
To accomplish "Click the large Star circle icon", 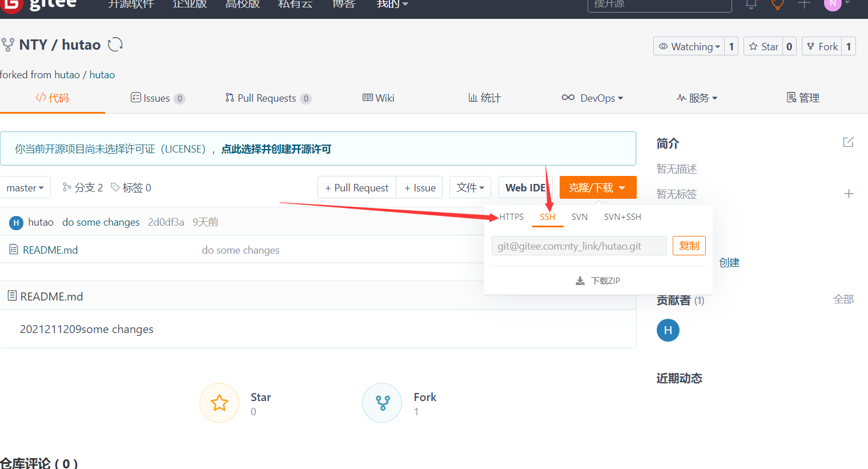I will (219, 403).
